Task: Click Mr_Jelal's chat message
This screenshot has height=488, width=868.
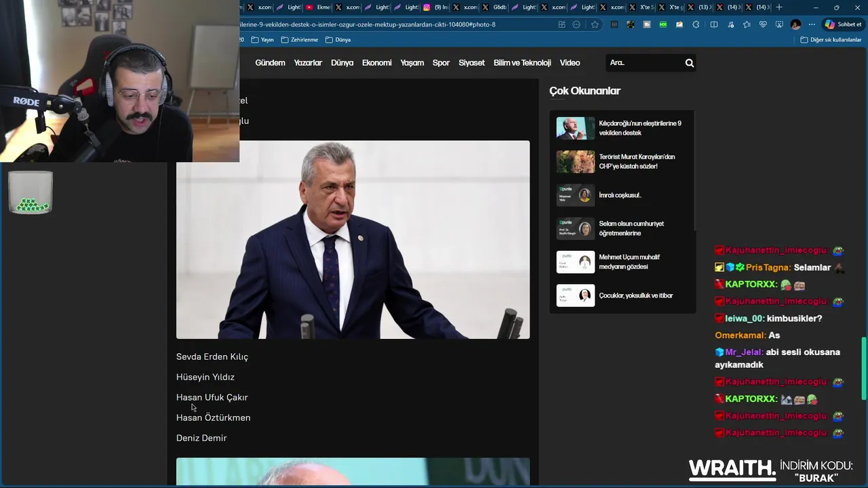Action: 777,359
